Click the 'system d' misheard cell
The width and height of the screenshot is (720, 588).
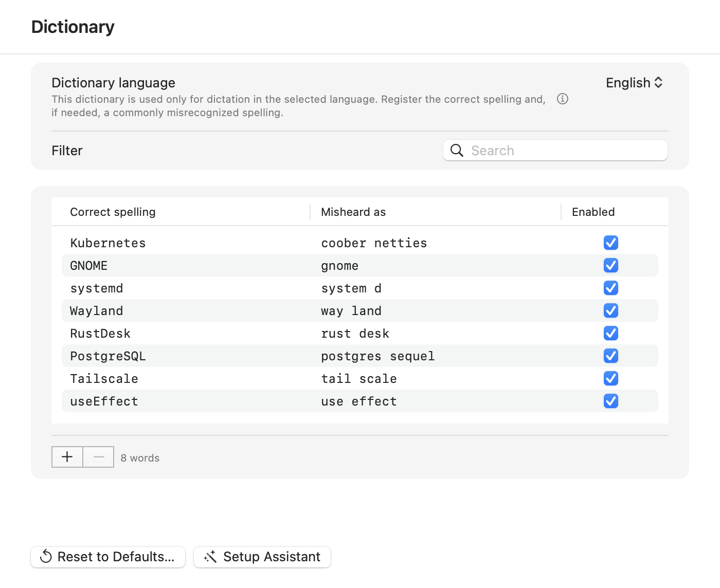pos(351,288)
